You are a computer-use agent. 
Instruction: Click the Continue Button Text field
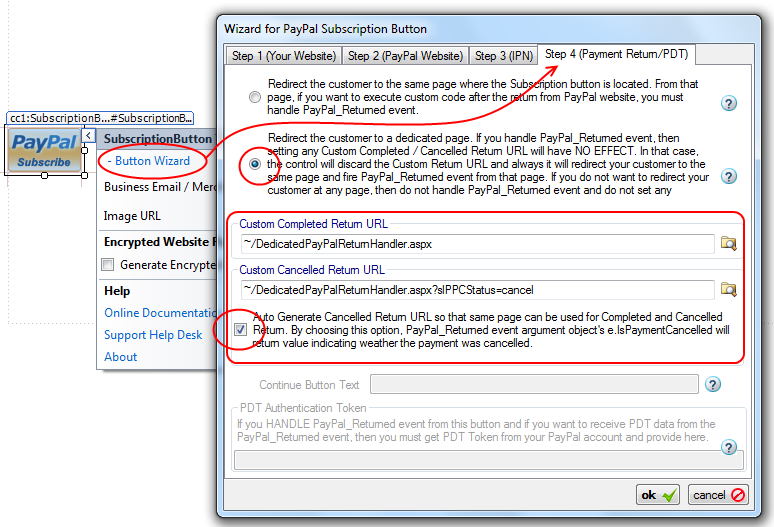point(534,384)
